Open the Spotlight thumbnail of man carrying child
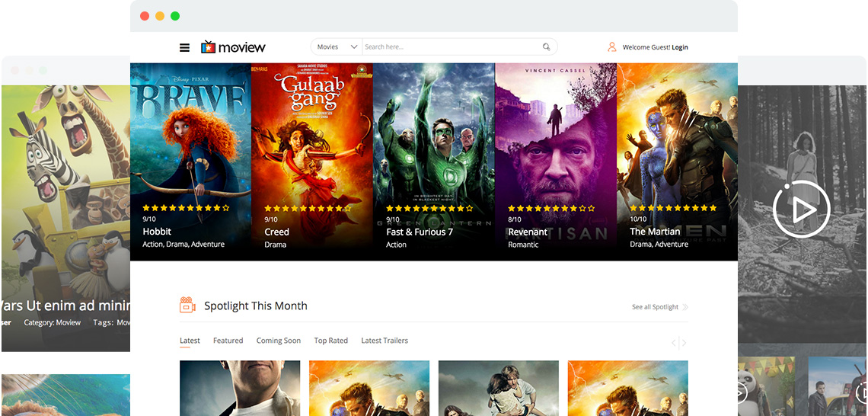The width and height of the screenshot is (868, 416). 498,388
